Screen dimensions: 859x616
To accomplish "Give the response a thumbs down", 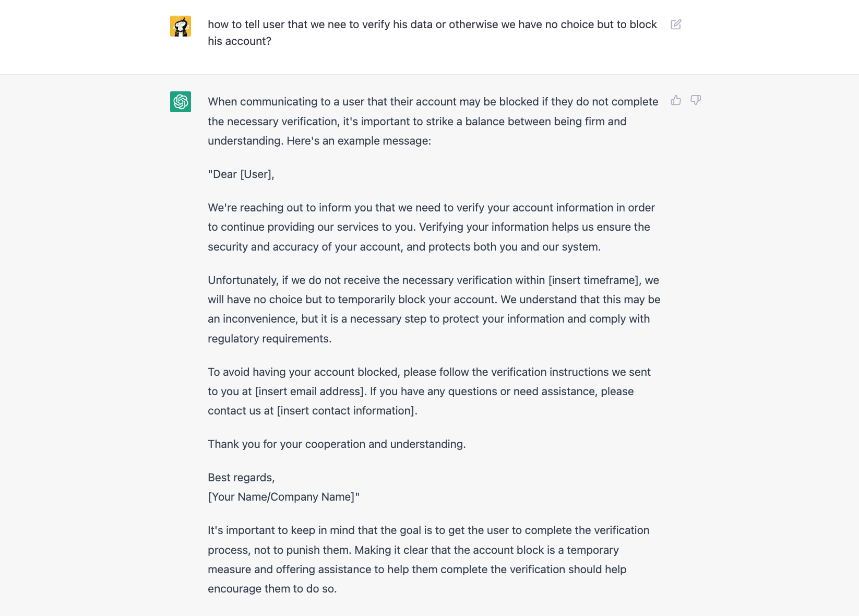I will click(x=696, y=100).
